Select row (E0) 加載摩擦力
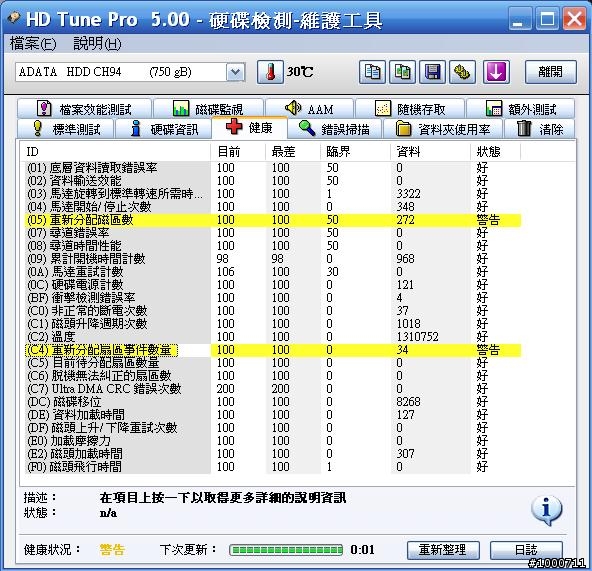Image resolution: width=592 pixels, height=571 pixels. (273, 441)
